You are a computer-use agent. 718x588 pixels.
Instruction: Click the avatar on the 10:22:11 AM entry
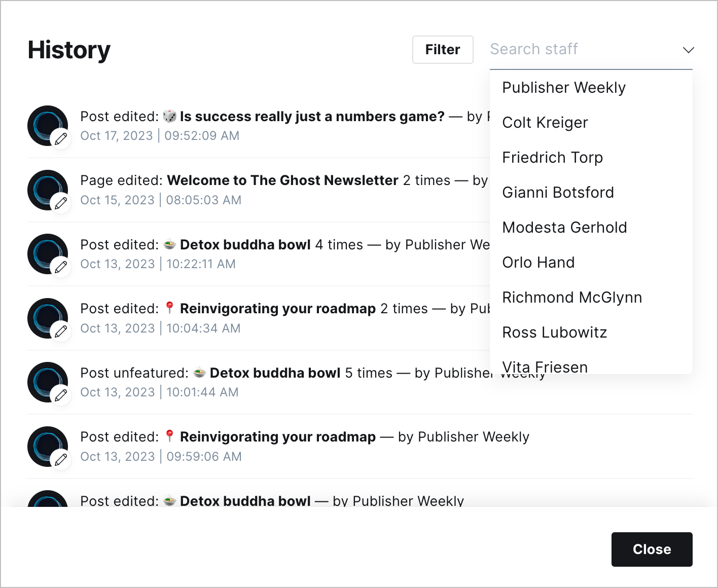[48, 254]
